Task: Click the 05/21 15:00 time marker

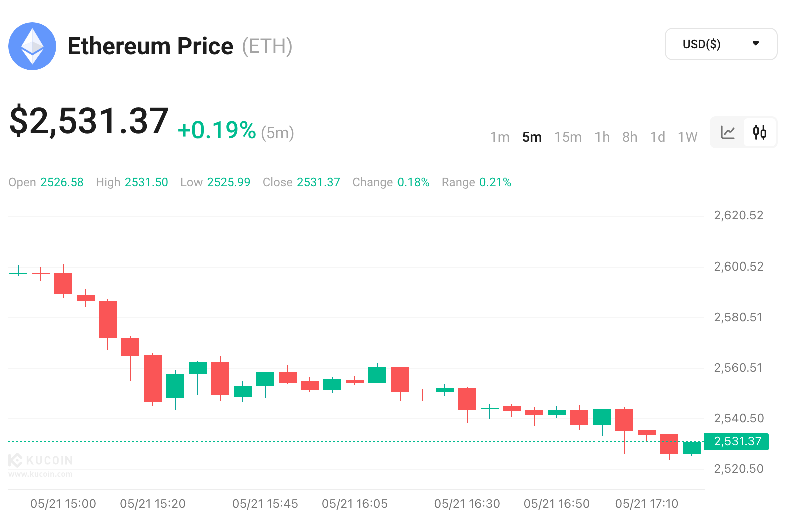Action: pos(63,504)
